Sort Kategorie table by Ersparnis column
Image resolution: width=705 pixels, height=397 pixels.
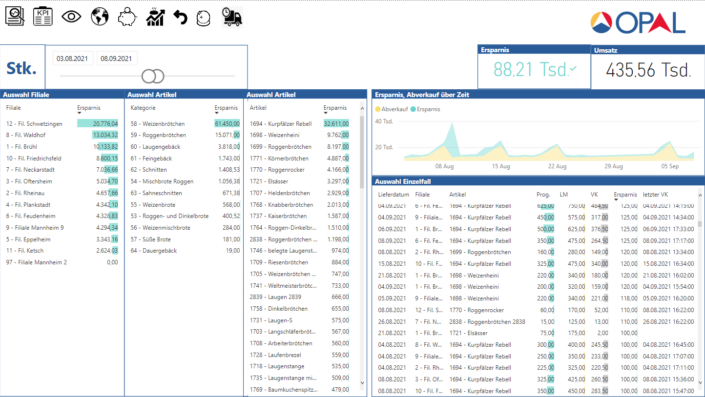(x=226, y=108)
